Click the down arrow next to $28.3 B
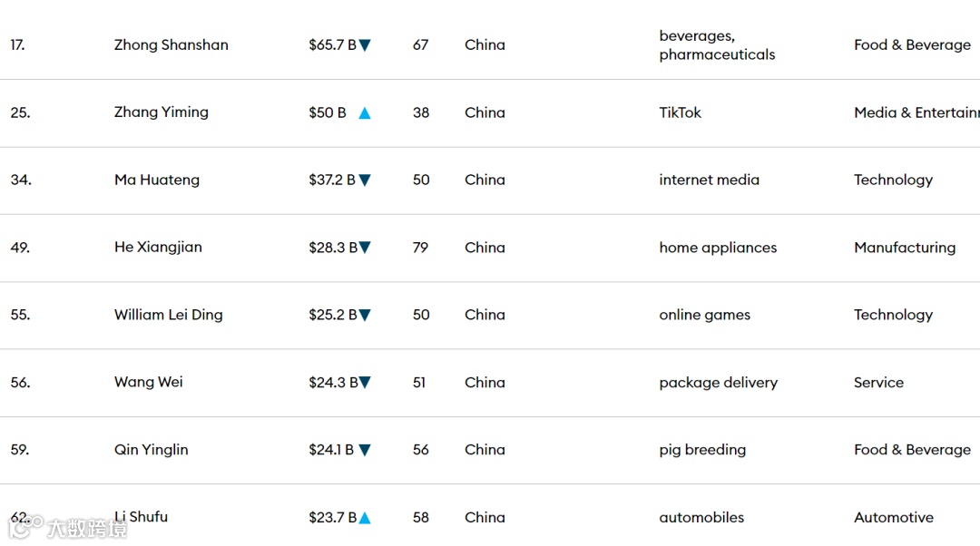 (x=365, y=248)
